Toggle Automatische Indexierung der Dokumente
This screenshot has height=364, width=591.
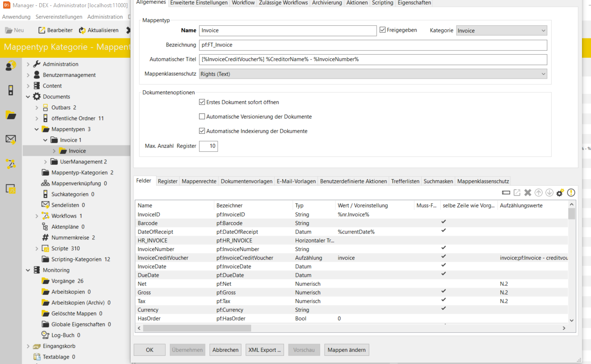[x=202, y=131]
